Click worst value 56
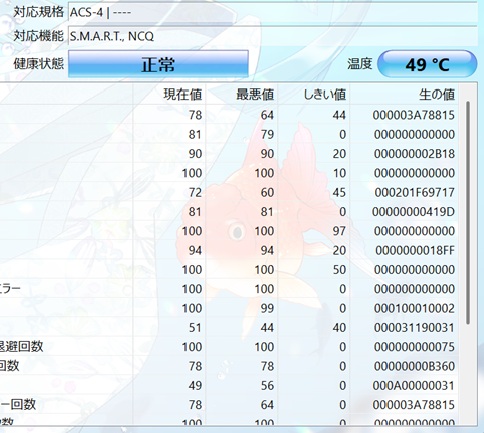 click(x=267, y=385)
